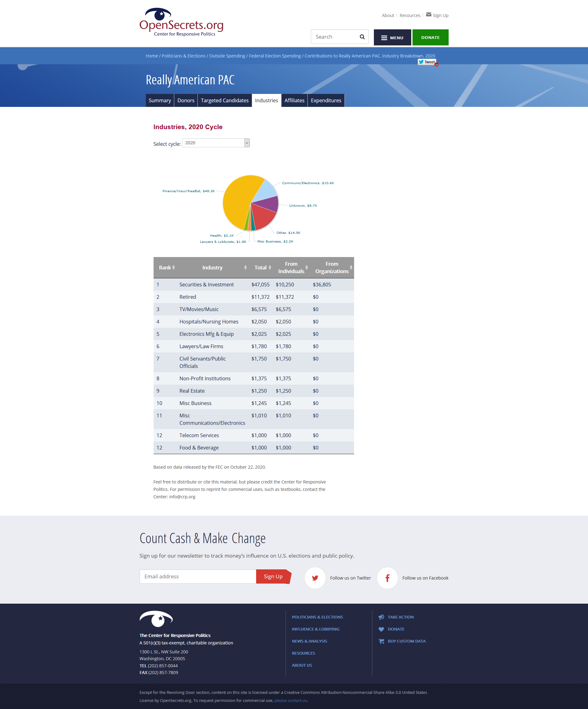Click the Non-Profit Institutions row
Screen dimensions: 588x709
[x=254, y=378]
